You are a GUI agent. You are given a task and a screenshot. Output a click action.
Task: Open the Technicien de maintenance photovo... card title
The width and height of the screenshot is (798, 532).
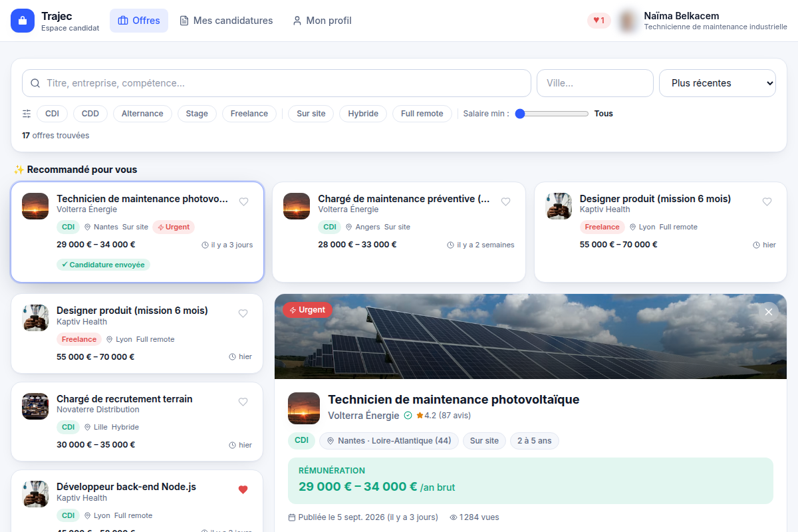coord(142,199)
